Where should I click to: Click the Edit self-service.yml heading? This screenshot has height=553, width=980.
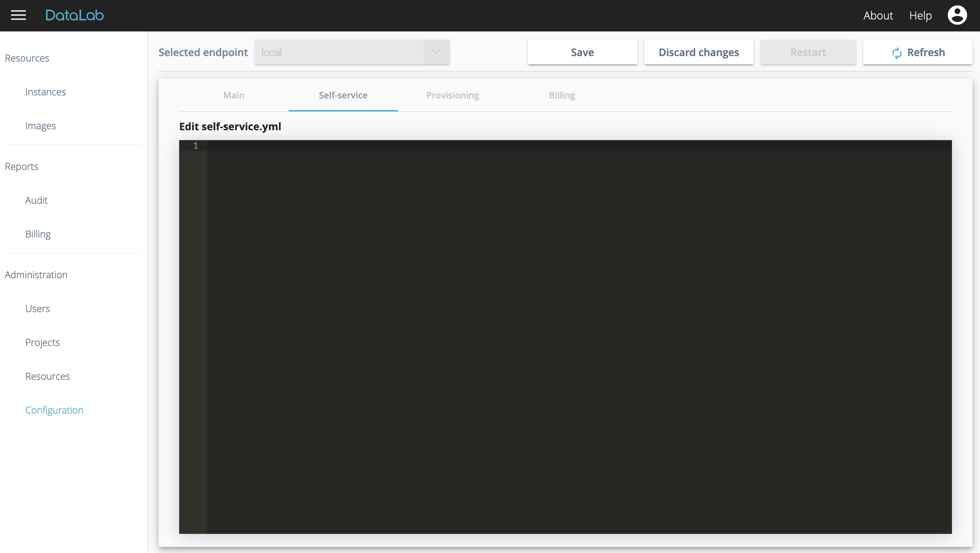(230, 126)
